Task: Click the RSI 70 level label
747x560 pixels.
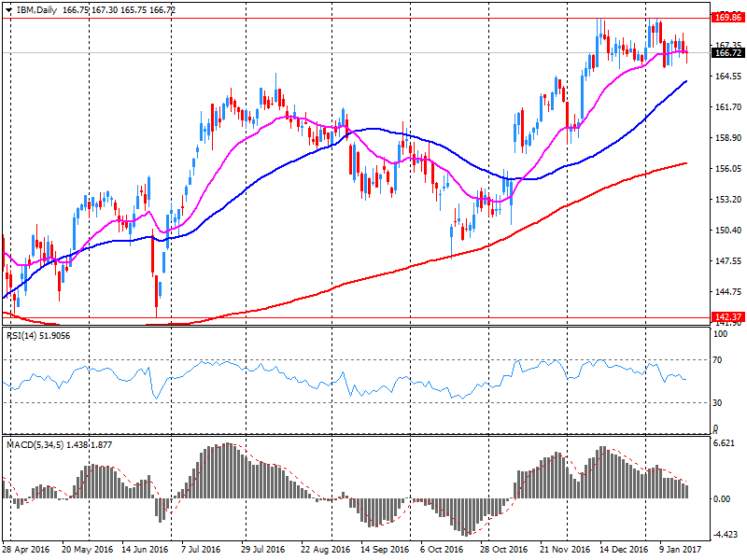Action: [x=717, y=360]
